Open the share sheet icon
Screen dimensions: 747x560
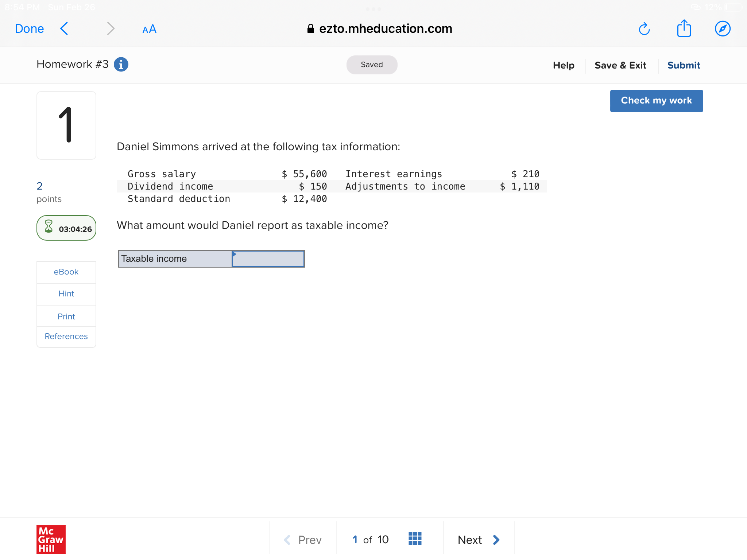tap(684, 28)
